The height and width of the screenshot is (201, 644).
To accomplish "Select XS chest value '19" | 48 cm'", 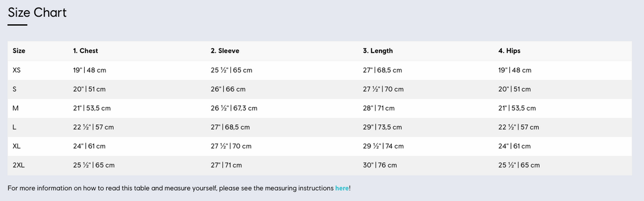I will click(x=90, y=70).
